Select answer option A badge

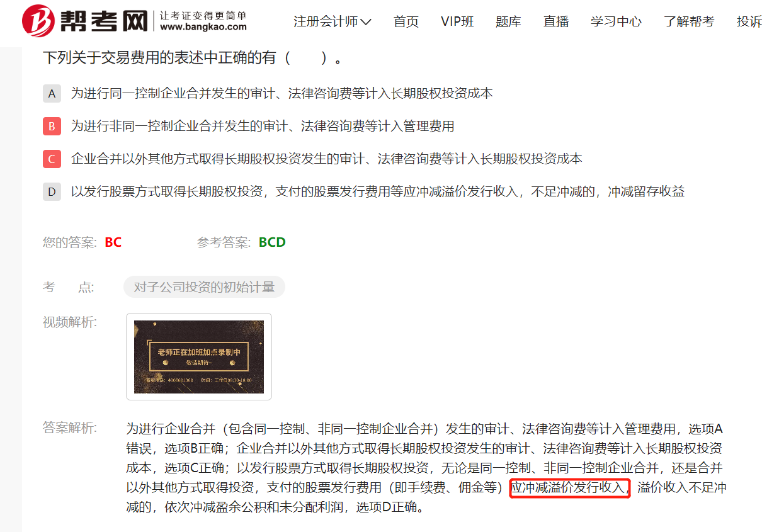pyautogui.click(x=52, y=94)
